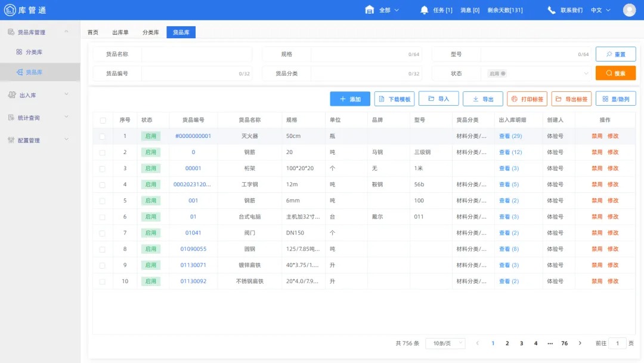This screenshot has height=363, width=644.
Task: Switch to the 首页 tab
Action: point(92,32)
